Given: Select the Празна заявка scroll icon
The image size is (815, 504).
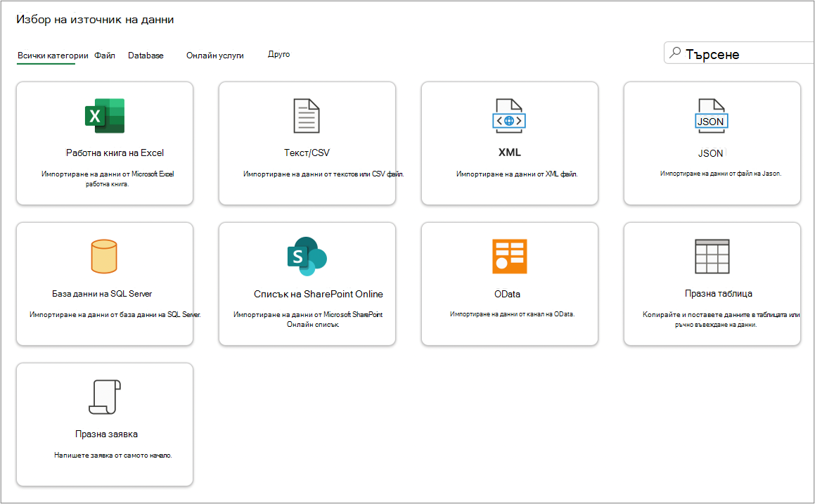Looking at the screenshot, I should 105,397.
